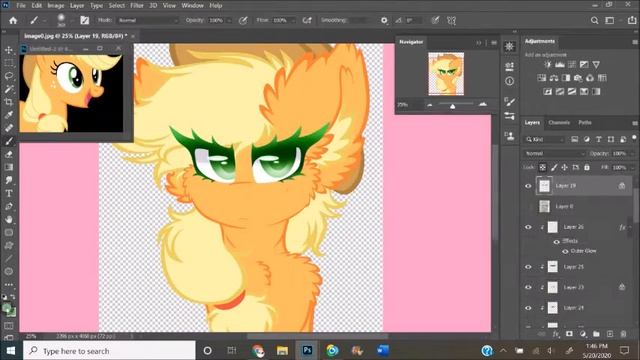Add a Hue/Saturation adjustment
Image resolution: width=640 pixels, height=360 pixels.
click(542, 78)
